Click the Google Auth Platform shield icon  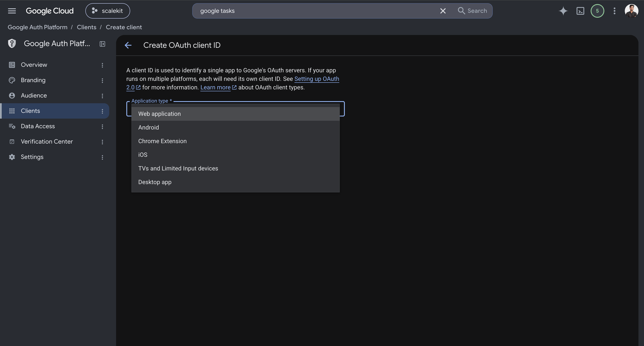click(x=12, y=43)
